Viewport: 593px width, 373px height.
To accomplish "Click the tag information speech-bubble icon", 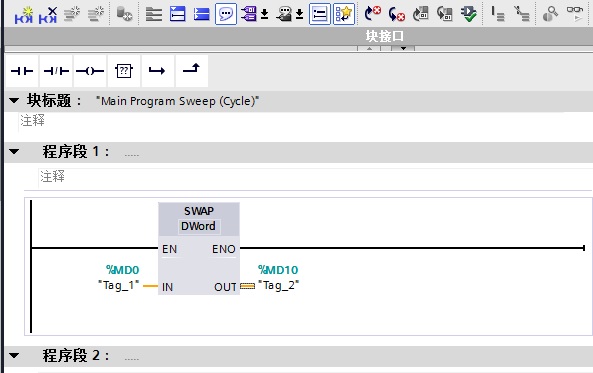I will coord(284,14).
